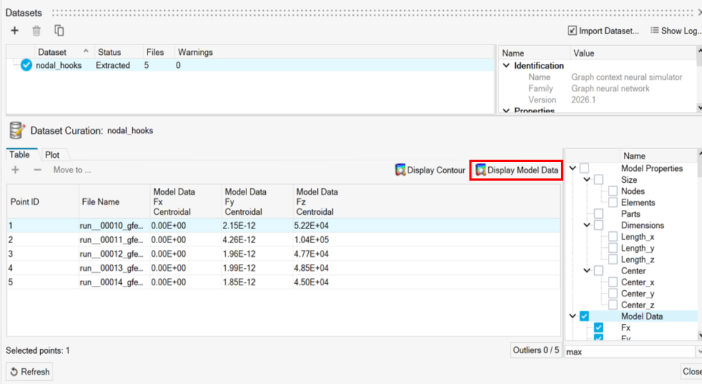
Task: Click the Move to button
Action: [x=72, y=170]
